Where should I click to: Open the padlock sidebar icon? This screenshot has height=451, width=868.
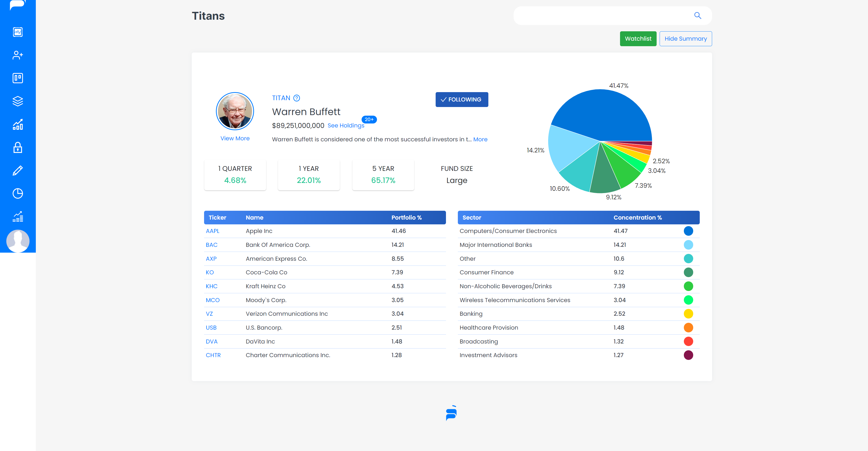[x=17, y=147]
